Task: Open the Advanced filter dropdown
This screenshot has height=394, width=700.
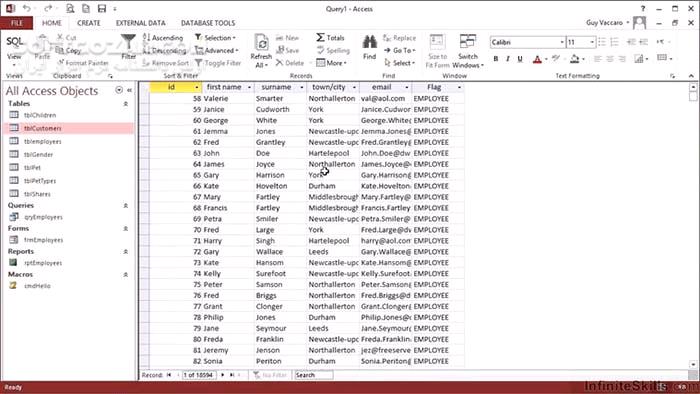Action: point(217,50)
